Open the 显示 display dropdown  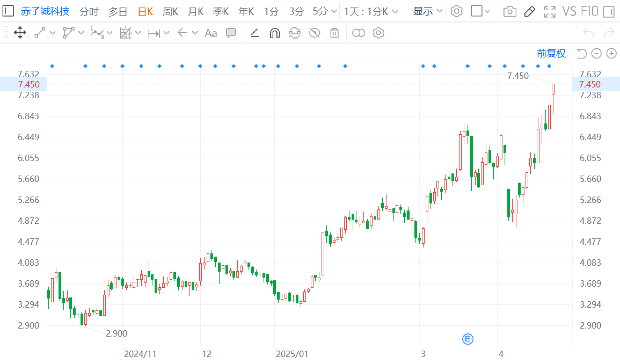pyautogui.click(x=428, y=11)
